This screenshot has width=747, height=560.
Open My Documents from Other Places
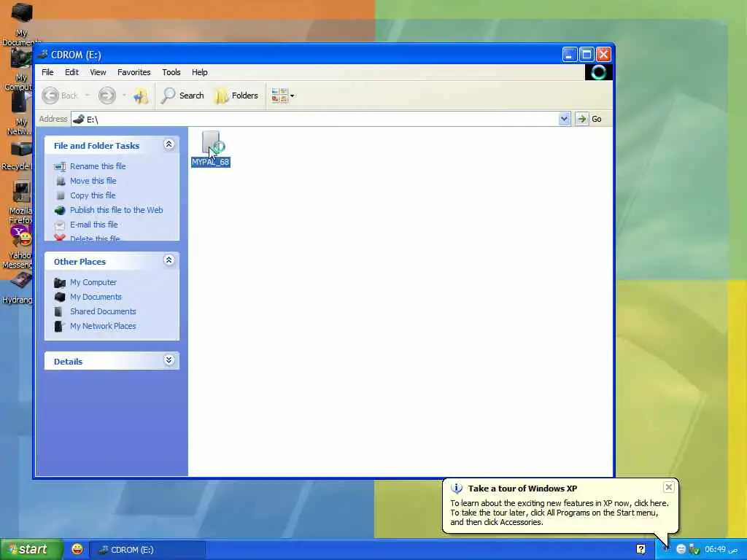point(96,297)
